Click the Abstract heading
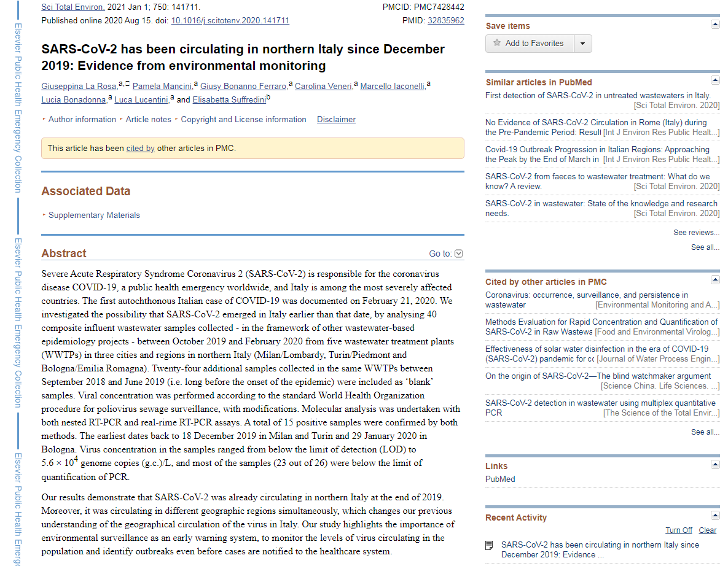This screenshot has width=728, height=566. click(64, 254)
